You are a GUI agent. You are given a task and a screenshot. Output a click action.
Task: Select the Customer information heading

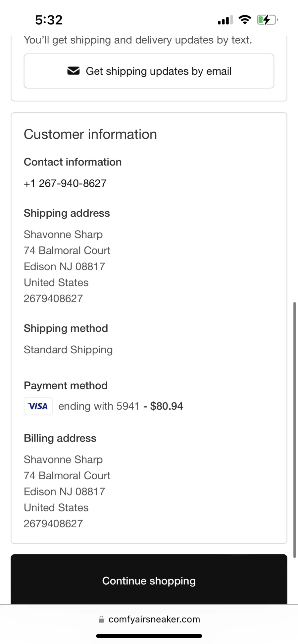point(90,134)
